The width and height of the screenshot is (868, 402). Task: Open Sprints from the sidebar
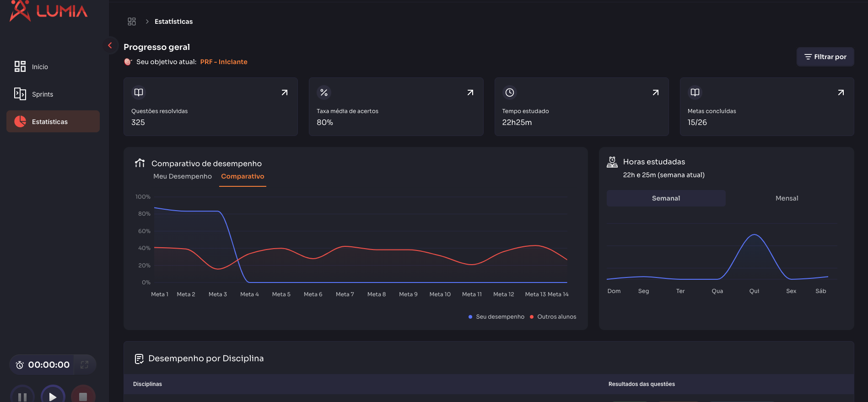[x=43, y=94]
